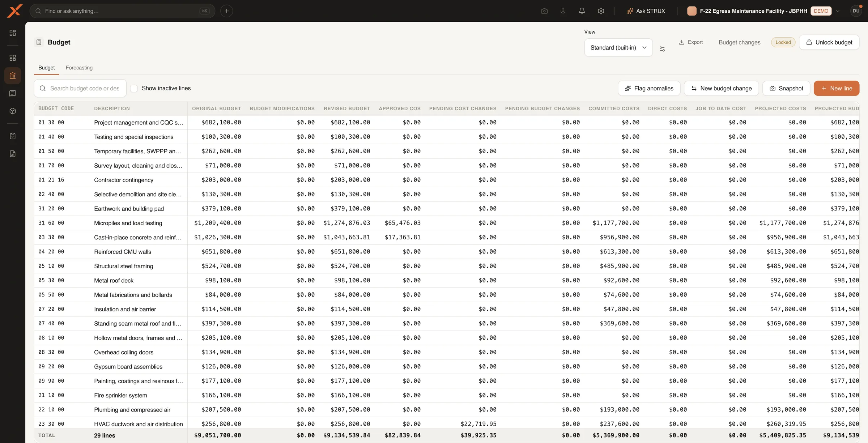The height and width of the screenshot is (443, 868).
Task: Focus the Find or ask anything search bar
Action: [x=122, y=11]
